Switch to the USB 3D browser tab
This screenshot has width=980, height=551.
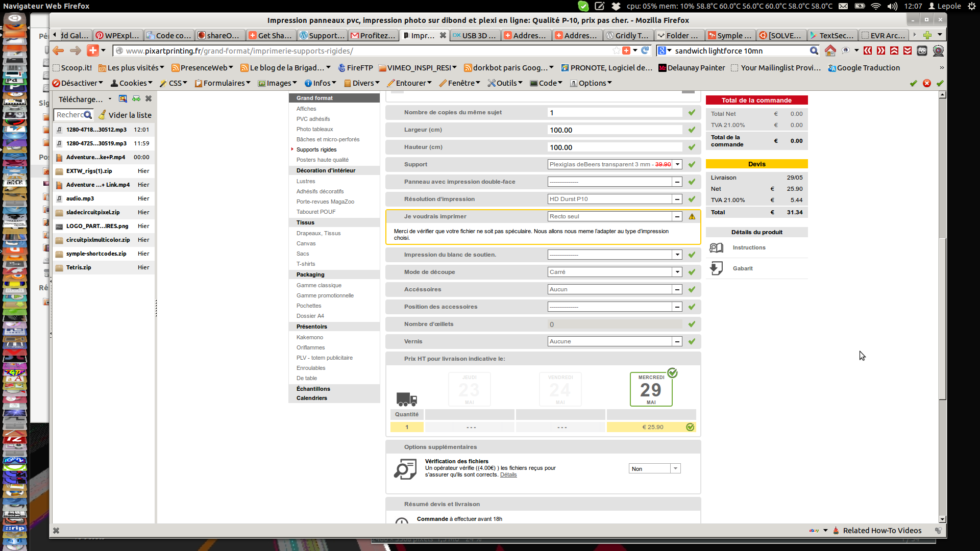click(x=475, y=35)
